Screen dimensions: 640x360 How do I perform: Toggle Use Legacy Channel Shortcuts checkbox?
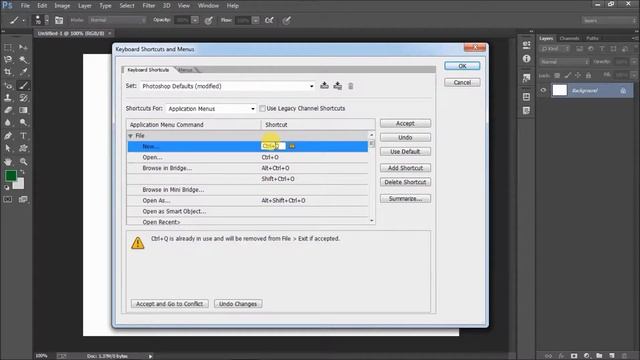(262, 109)
